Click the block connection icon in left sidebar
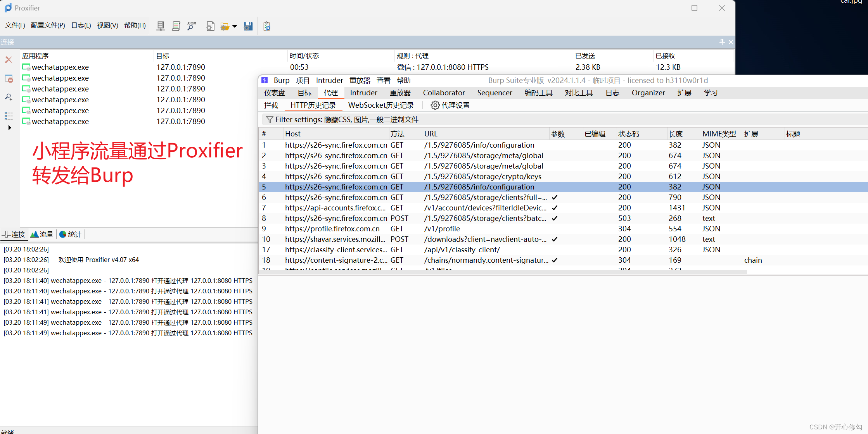The height and width of the screenshot is (434, 868). coord(9,78)
